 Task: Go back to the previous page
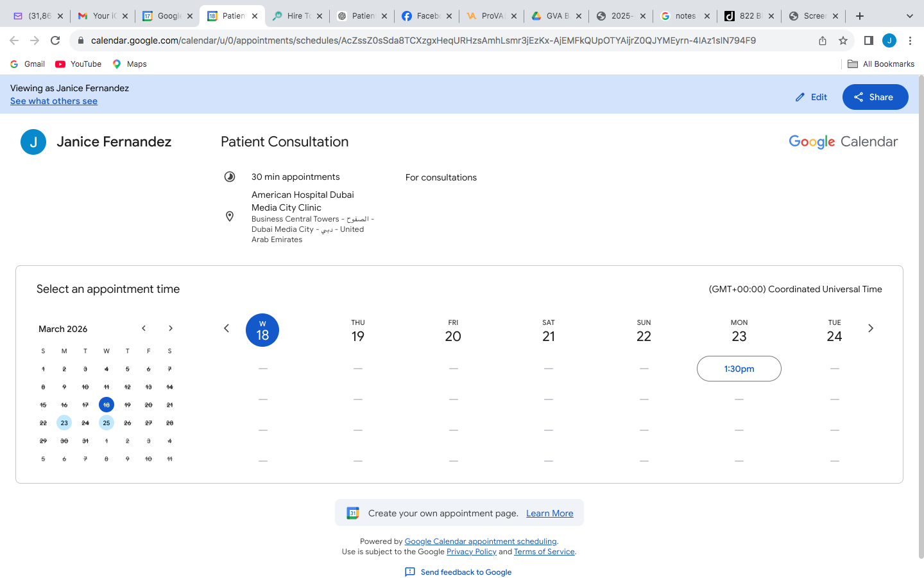click(14, 40)
